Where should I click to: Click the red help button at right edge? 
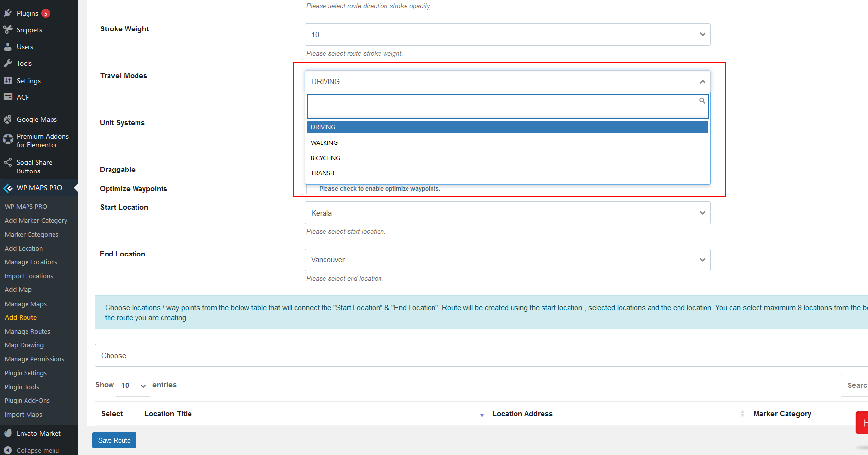pos(862,423)
